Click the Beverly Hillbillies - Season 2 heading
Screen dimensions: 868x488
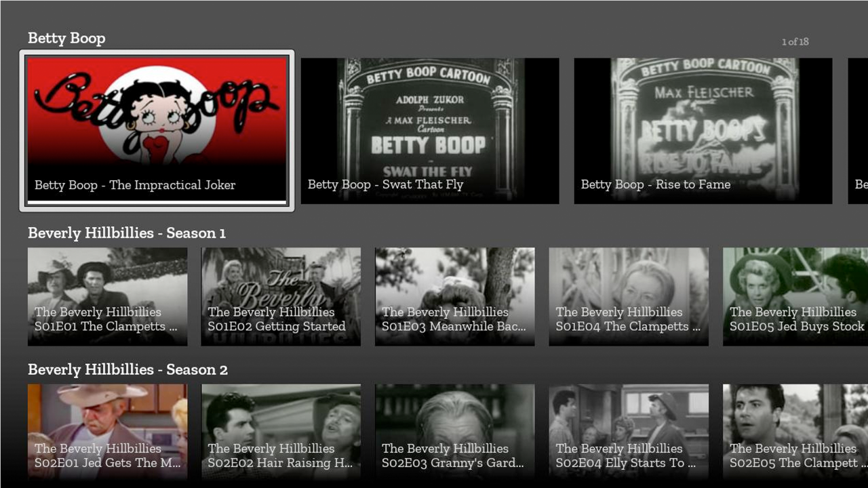(127, 369)
